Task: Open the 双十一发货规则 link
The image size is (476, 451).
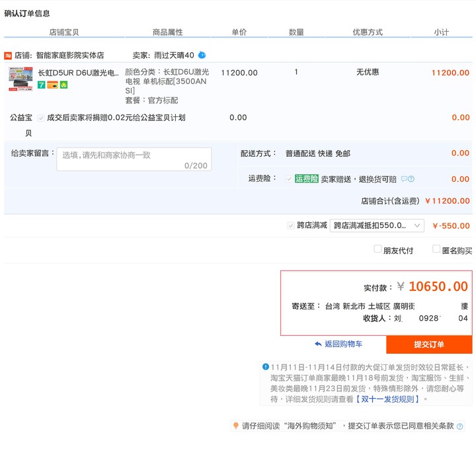Action: pos(387,399)
